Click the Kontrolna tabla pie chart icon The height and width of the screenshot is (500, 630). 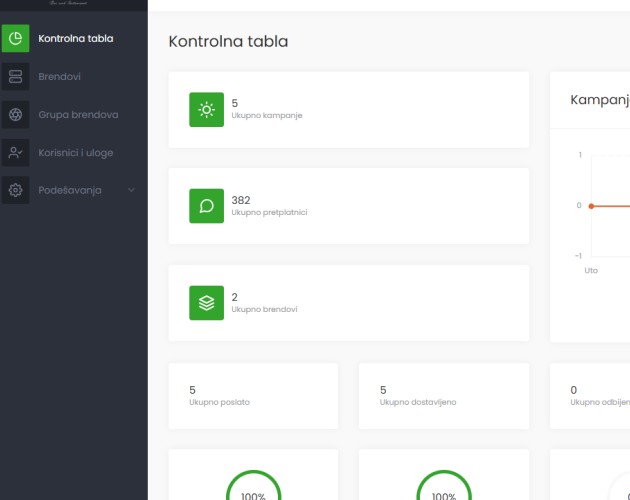[x=15, y=38]
